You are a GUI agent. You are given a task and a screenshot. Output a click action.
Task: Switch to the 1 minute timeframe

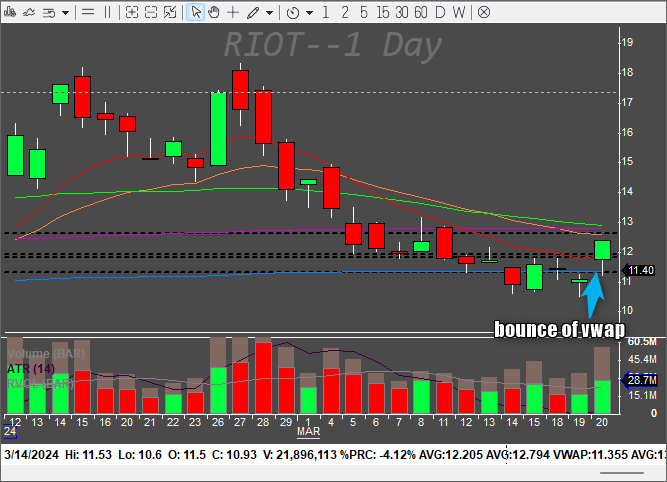pos(325,12)
